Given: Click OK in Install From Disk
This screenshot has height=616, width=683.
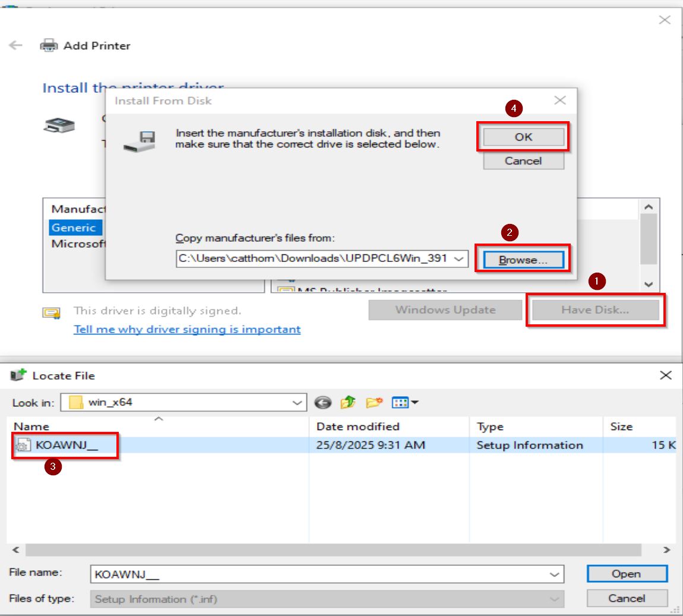Looking at the screenshot, I should click(523, 137).
